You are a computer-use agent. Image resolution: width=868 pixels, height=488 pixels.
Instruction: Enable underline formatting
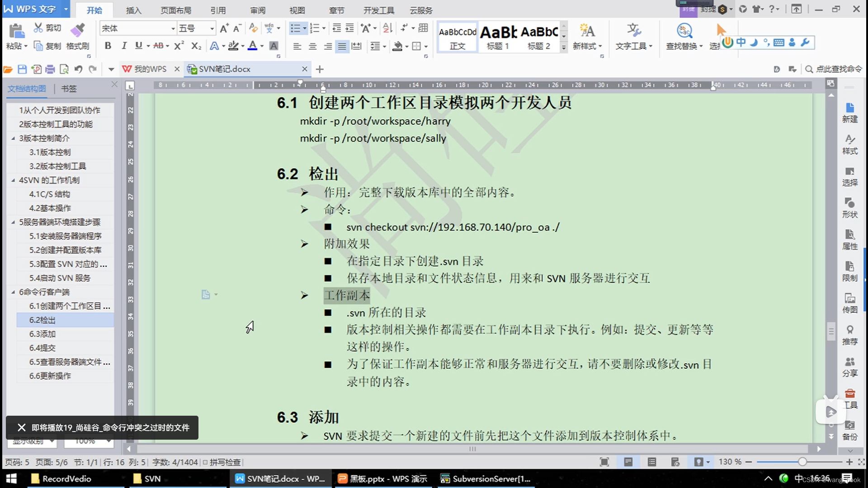tap(138, 45)
